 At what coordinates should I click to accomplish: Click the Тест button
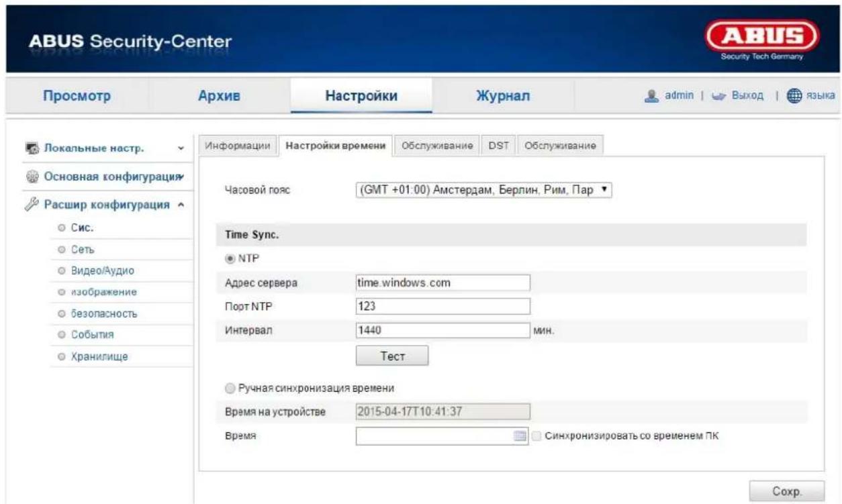click(392, 356)
